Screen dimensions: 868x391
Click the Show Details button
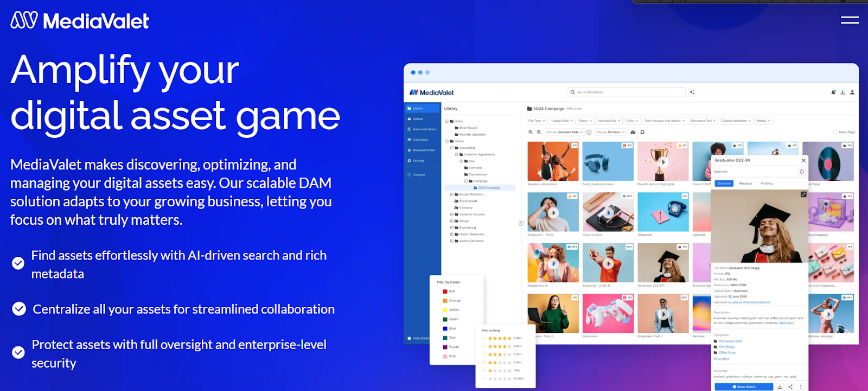coord(744,387)
